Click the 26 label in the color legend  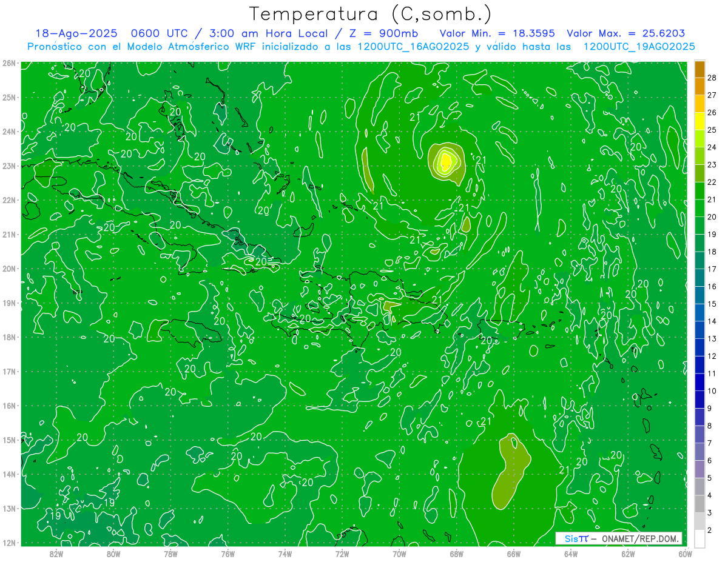[712, 113]
